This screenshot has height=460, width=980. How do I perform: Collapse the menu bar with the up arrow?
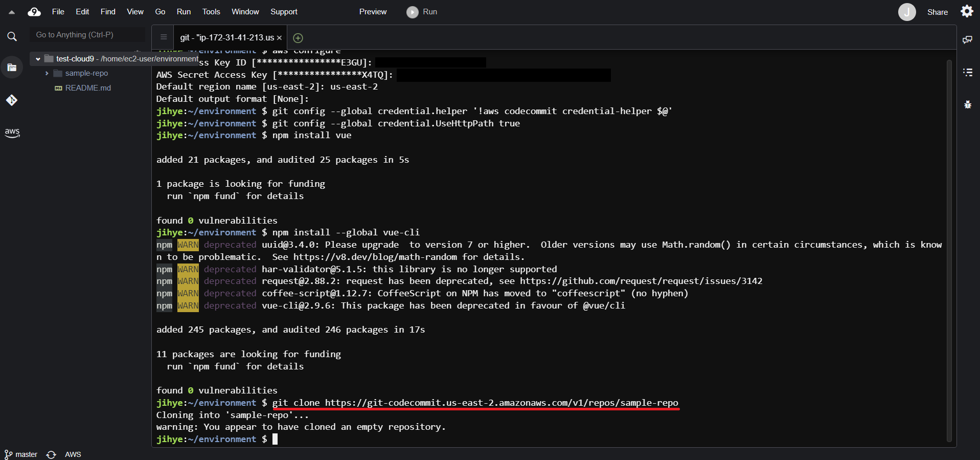click(x=11, y=12)
